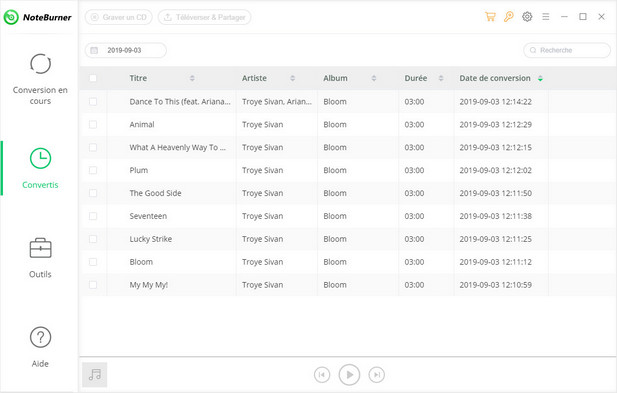Select the Animal song title

pos(142,124)
